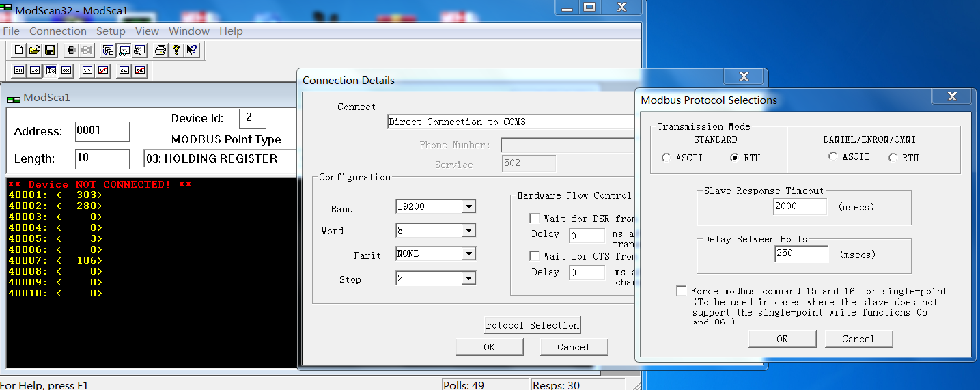Viewport: 980px width, 390px height.
Task: Select DANIEL/ENRON/OMNI RTU radio option
Action: pos(893,157)
